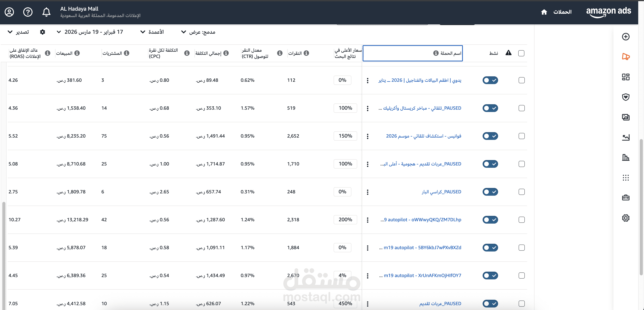Screen dimensions: 644x310
Task: Click the plus create icon in sidebar
Action: tap(625, 37)
